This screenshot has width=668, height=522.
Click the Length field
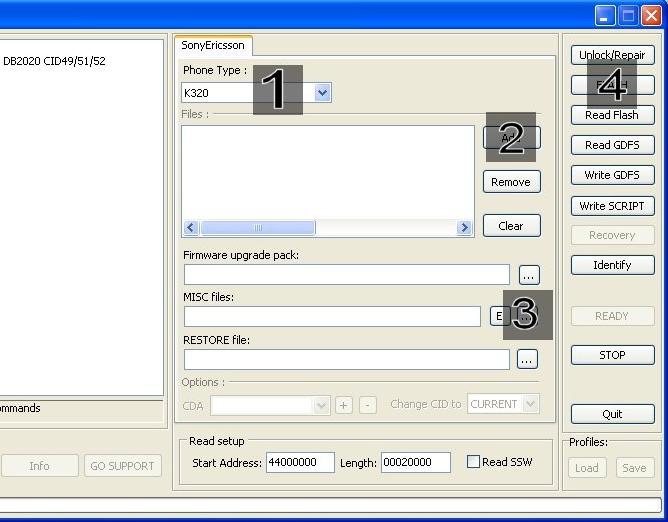coord(416,462)
